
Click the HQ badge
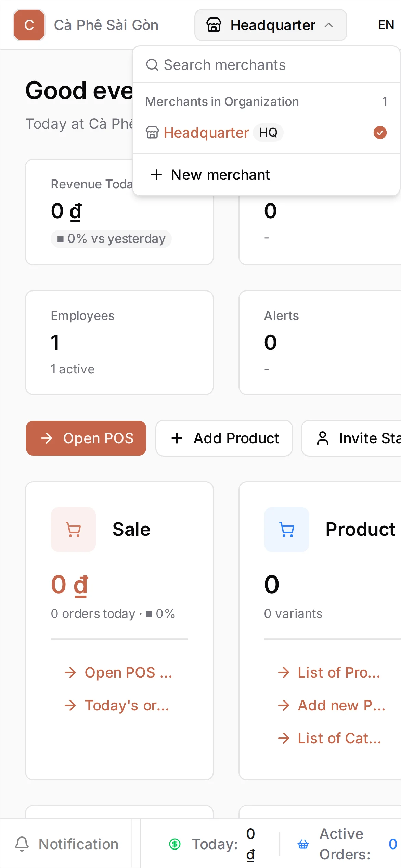[x=268, y=133]
